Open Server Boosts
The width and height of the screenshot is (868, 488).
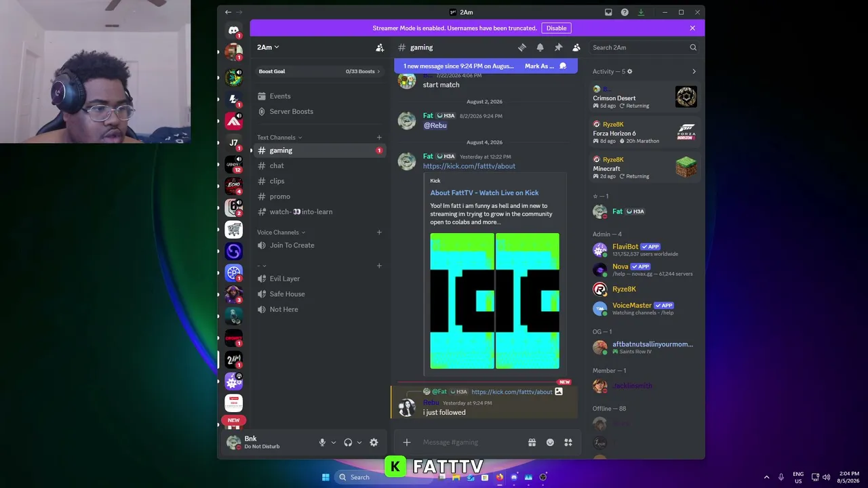pos(319,111)
